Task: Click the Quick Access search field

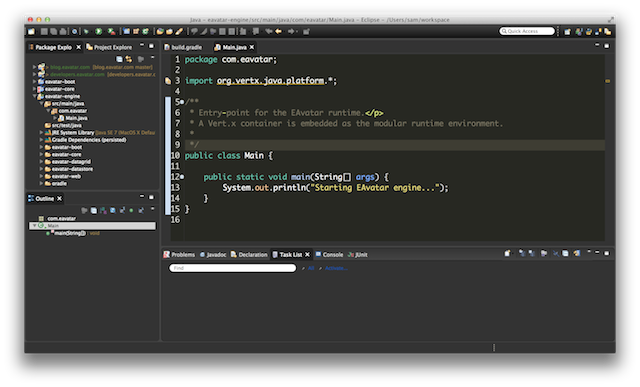Action: 527,31
